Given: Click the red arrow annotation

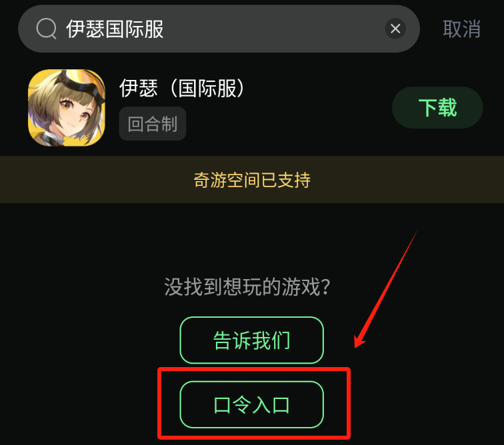Looking at the screenshot, I should click(x=386, y=289).
